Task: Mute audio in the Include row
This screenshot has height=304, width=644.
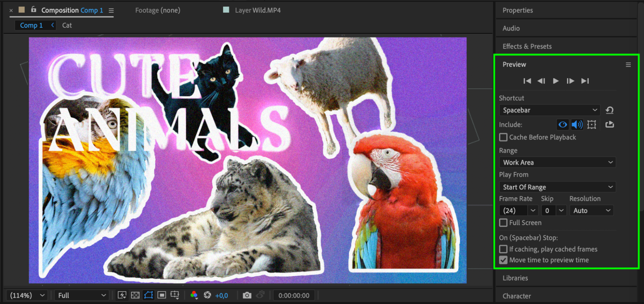Action: pos(577,124)
